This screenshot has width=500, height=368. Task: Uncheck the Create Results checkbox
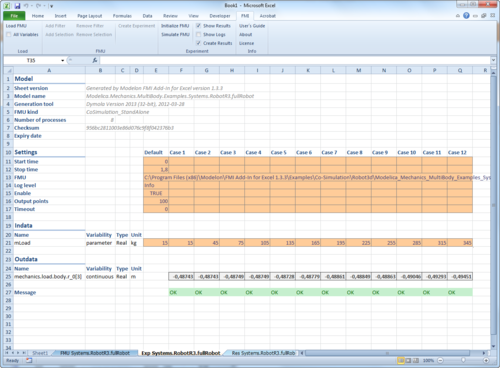point(198,43)
